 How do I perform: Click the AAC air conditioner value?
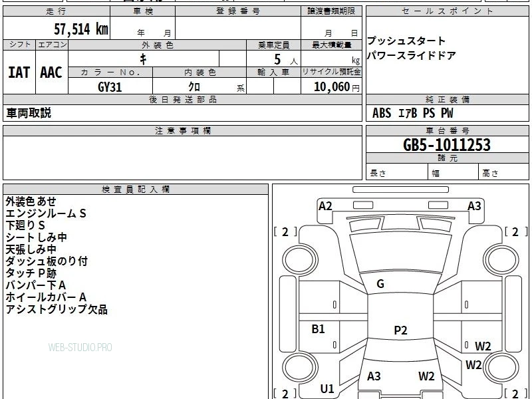point(51,72)
